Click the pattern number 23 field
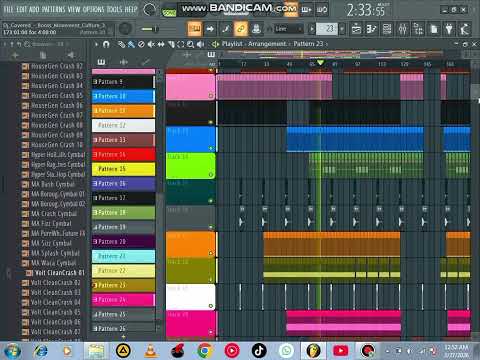 pos(327,29)
